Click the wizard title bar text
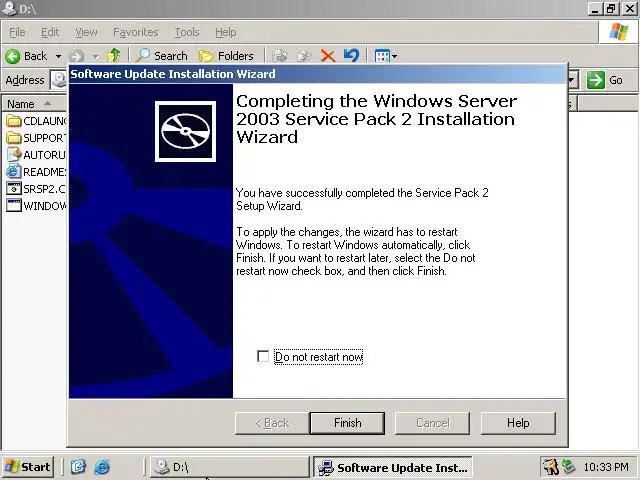Viewport: 640px width, 480px height. [x=173, y=74]
